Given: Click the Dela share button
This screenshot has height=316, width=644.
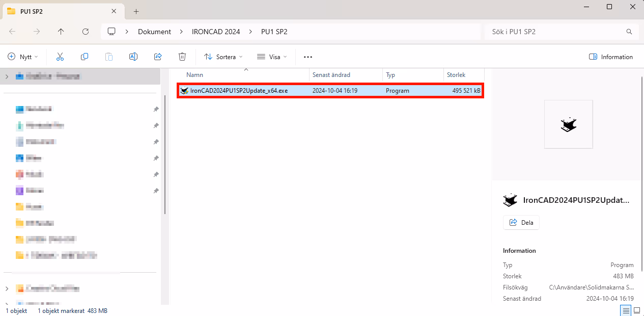Looking at the screenshot, I should 521,223.
